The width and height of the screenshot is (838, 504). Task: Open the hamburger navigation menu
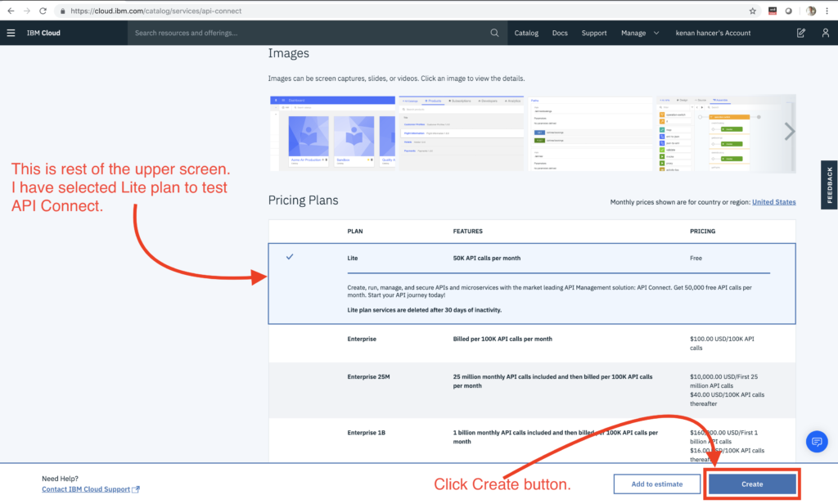coord(11,34)
